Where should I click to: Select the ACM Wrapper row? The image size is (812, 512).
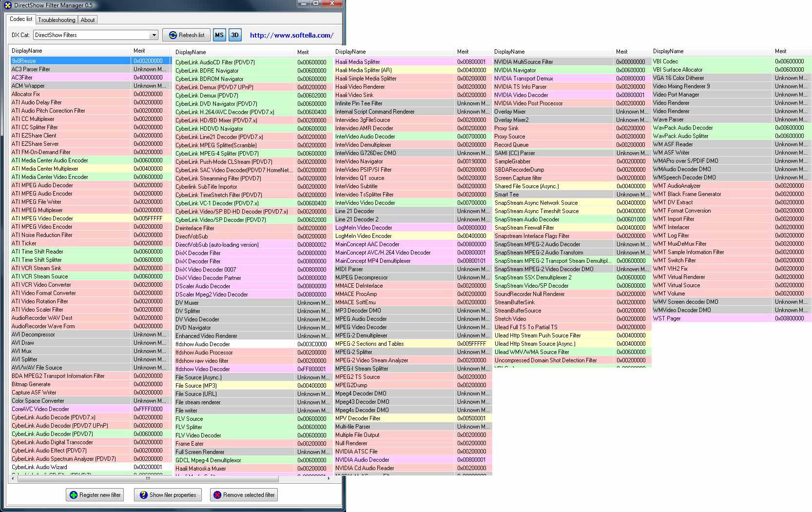tap(91, 86)
